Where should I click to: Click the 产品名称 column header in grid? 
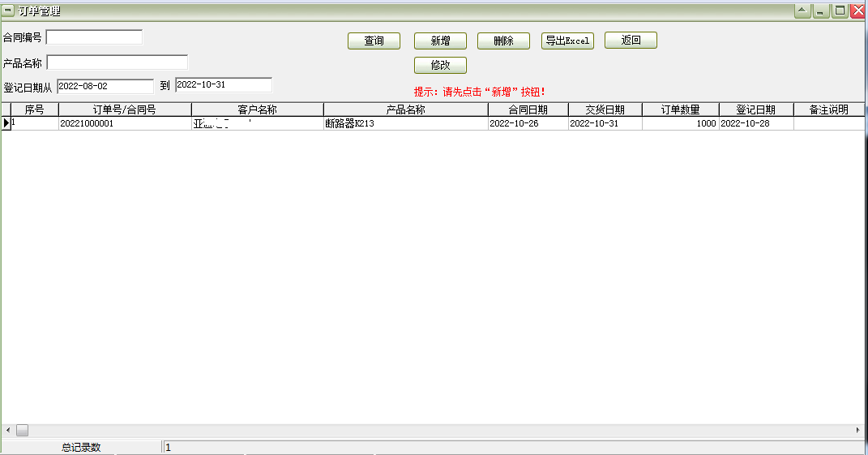[x=406, y=109]
